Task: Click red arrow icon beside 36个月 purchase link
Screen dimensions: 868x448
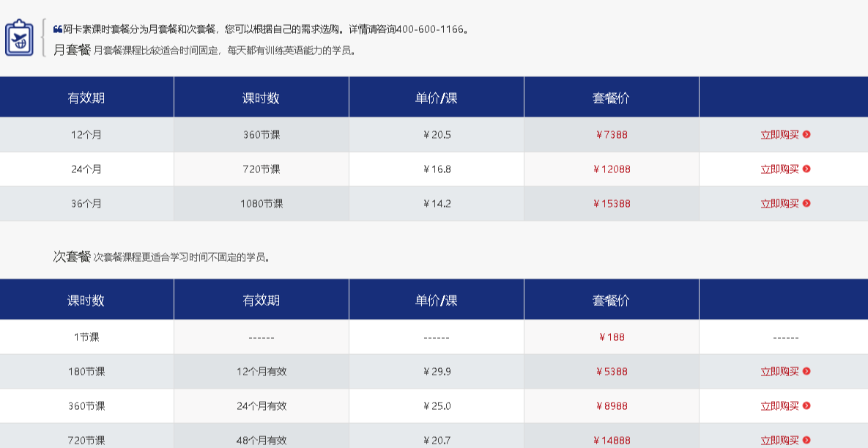Action: pos(806,203)
